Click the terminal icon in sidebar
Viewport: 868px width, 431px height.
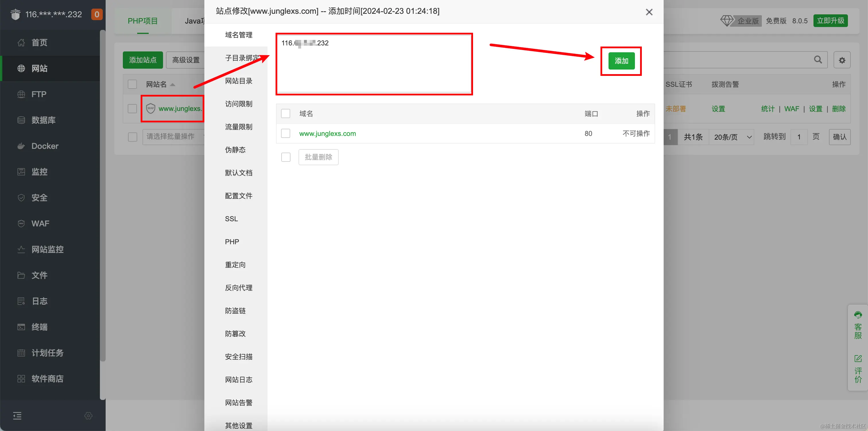point(21,327)
